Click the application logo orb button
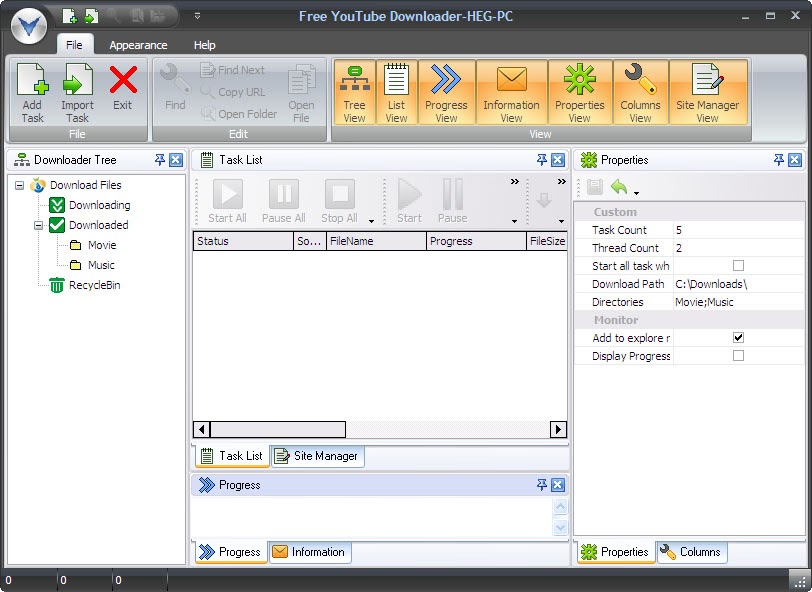Viewport: 812px width, 592px height. coord(29,25)
